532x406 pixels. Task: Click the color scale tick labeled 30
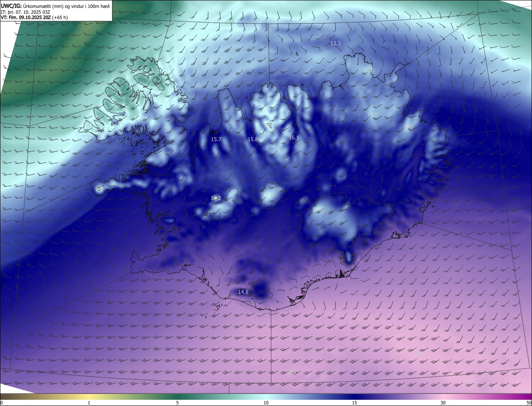pyautogui.click(x=443, y=403)
